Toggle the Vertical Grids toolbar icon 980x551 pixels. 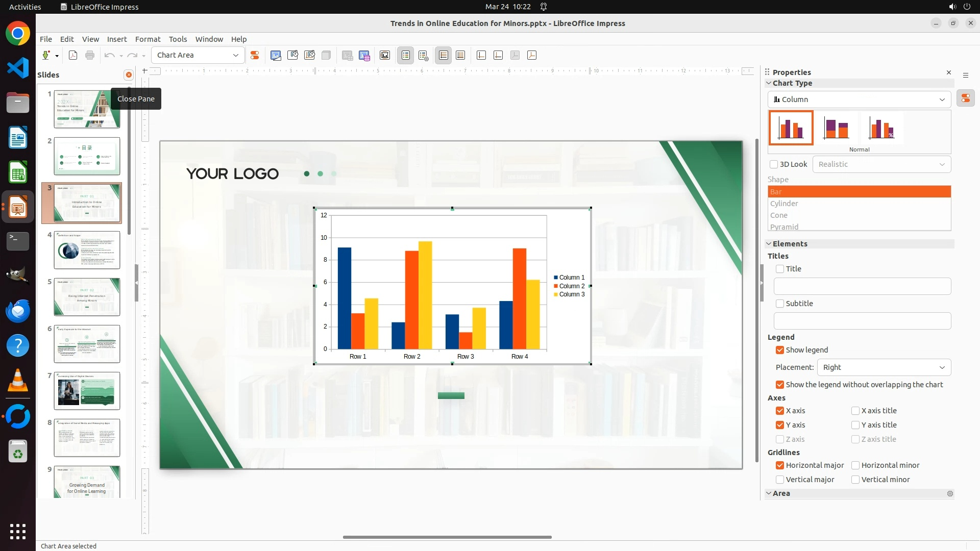tap(460, 55)
